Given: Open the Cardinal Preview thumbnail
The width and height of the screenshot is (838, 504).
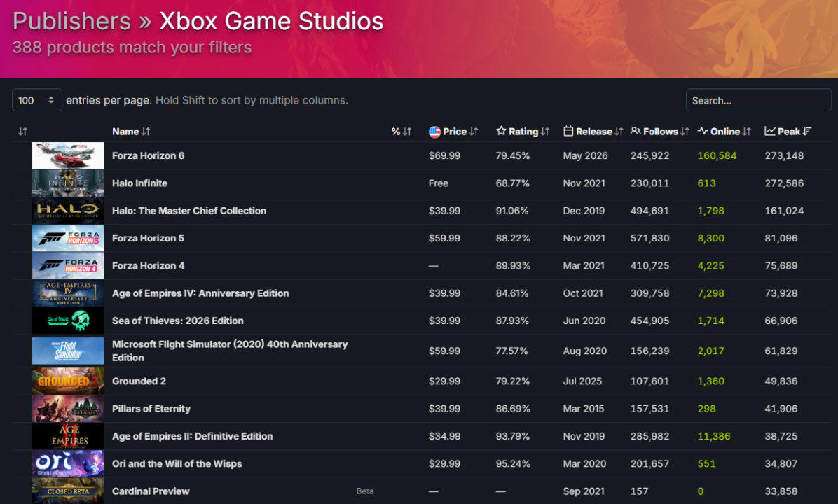Looking at the screenshot, I should [68, 491].
